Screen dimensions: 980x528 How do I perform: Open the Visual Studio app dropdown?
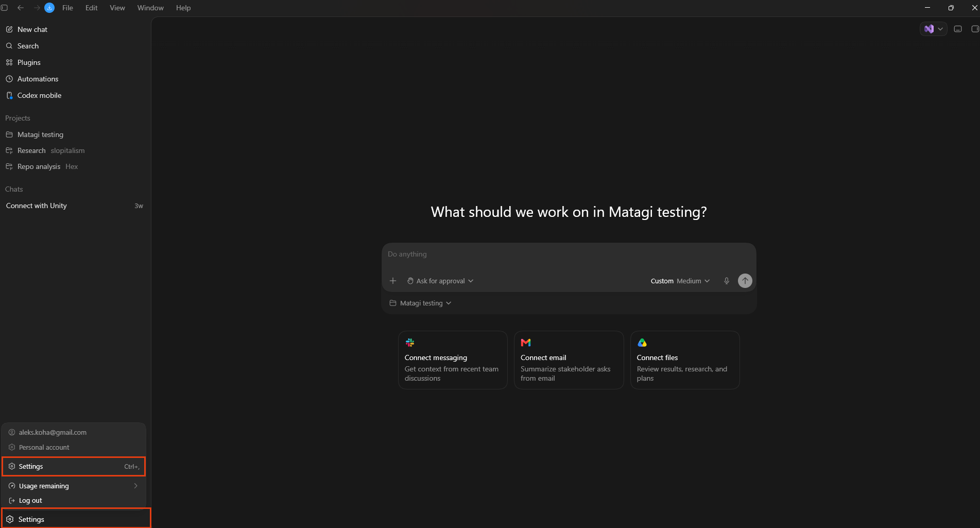[933, 29]
